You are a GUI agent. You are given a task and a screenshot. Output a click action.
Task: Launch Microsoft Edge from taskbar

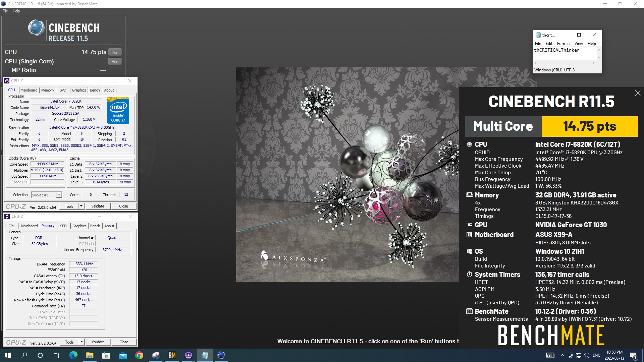click(73, 355)
